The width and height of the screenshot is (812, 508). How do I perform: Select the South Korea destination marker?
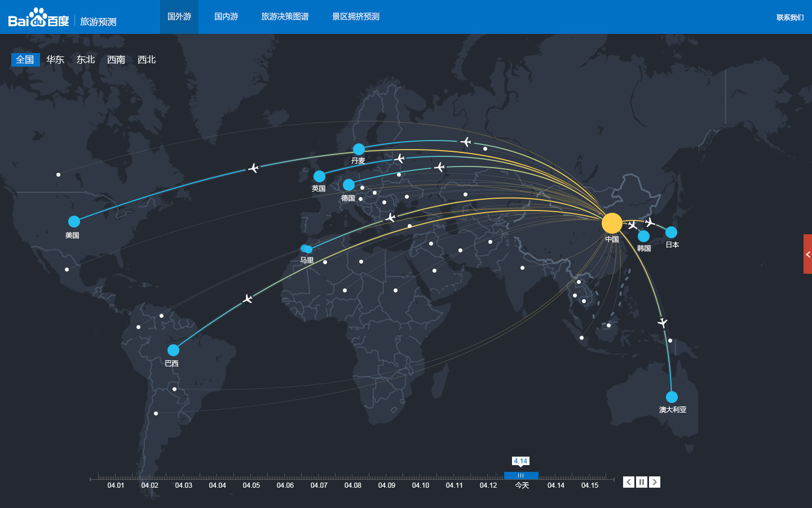pyautogui.click(x=643, y=236)
